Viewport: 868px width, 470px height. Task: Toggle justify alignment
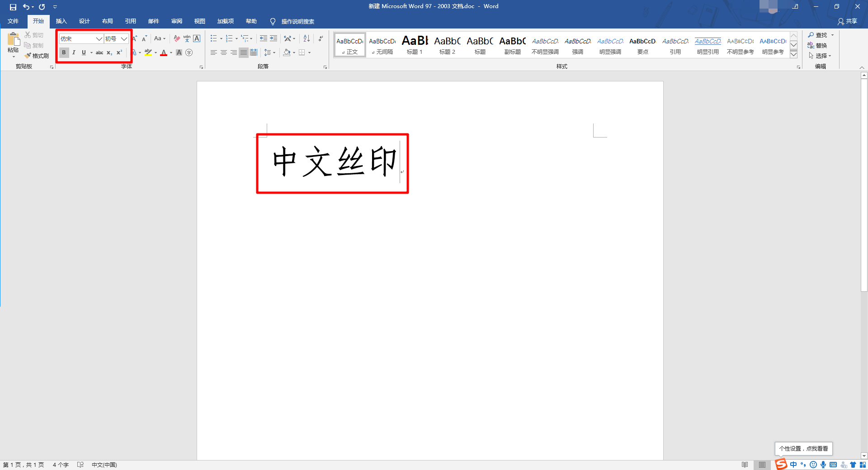pos(244,52)
